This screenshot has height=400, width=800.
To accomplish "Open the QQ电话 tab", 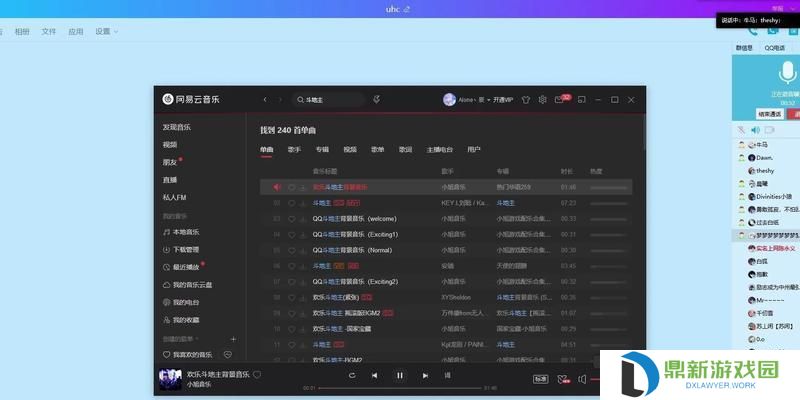I will tap(774, 48).
